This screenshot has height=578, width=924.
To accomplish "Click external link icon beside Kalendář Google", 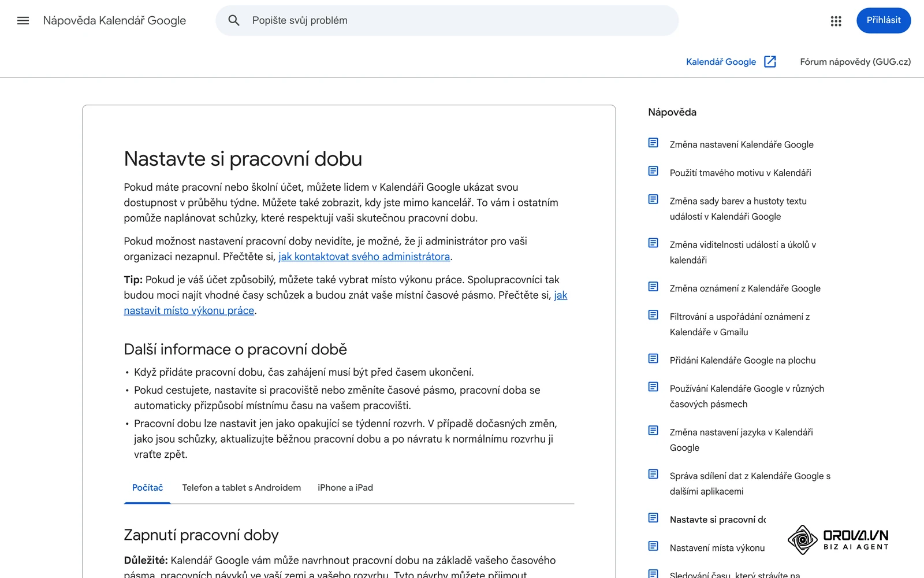I will point(770,62).
